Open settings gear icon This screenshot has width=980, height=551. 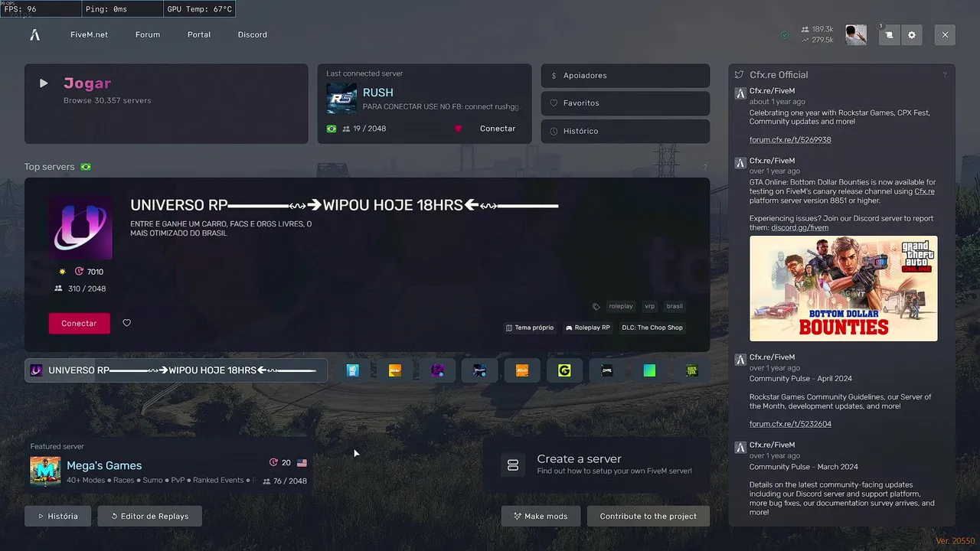[x=911, y=34]
